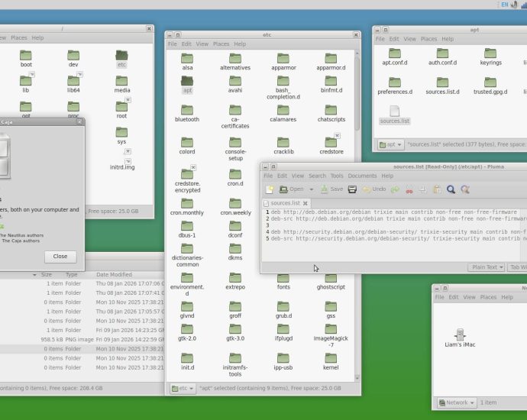The height and width of the screenshot is (420, 527).
Task: Open Pluma's Documents menu
Action: tap(362, 176)
